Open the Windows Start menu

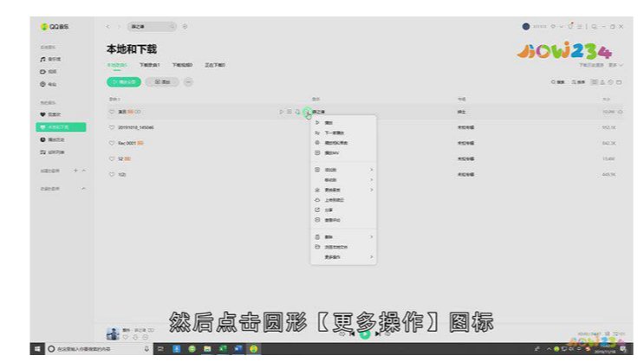click(37, 349)
